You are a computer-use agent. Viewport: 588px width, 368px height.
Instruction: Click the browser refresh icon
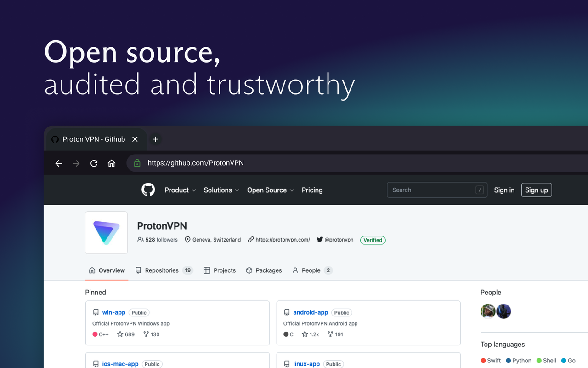(x=94, y=163)
